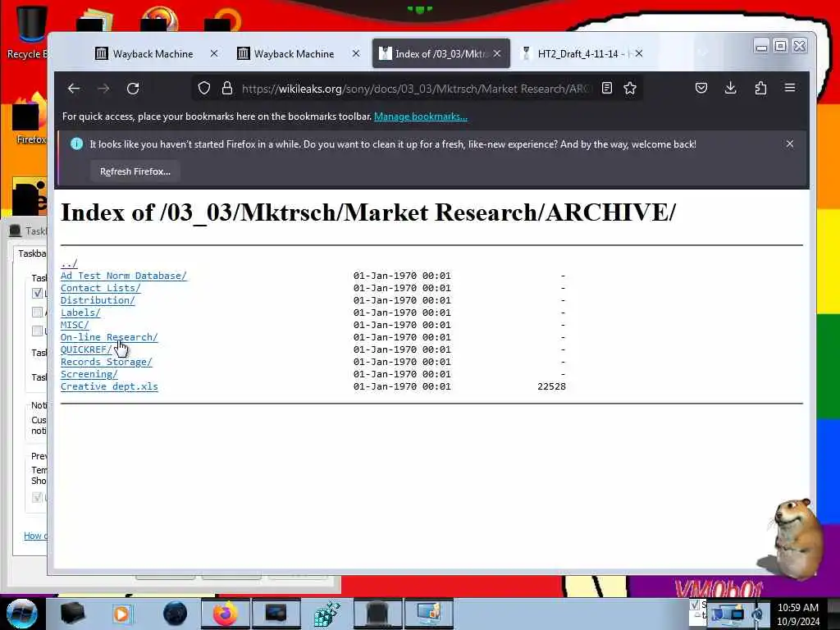Screen dimensions: 840x630
Task: Switch to the leftmost Wayback Machine tab
Action: (x=153, y=53)
